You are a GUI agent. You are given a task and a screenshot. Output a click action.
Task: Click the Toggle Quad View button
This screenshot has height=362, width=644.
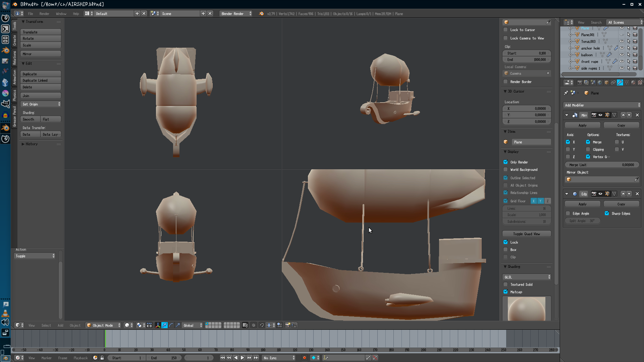[x=526, y=234]
